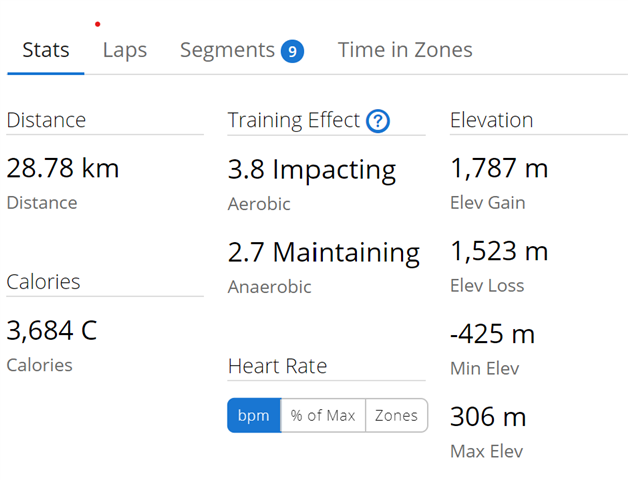This screenshot has width=628, height=480.
Task: Go to the Time in Zones tab
Action: point(405,50)
